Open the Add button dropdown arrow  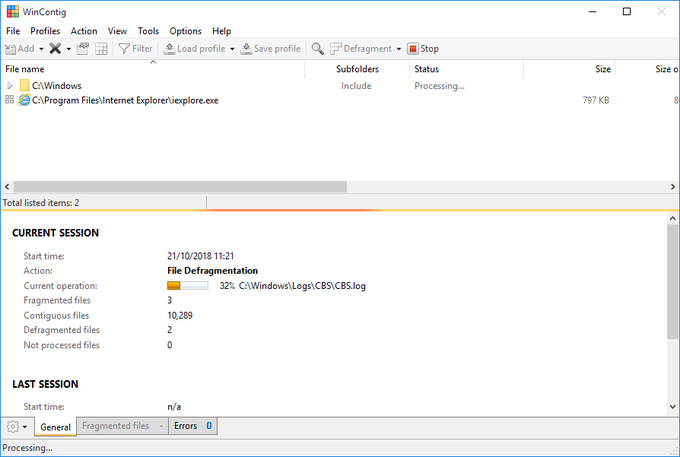pyautogui.click(x=42, y=49)
